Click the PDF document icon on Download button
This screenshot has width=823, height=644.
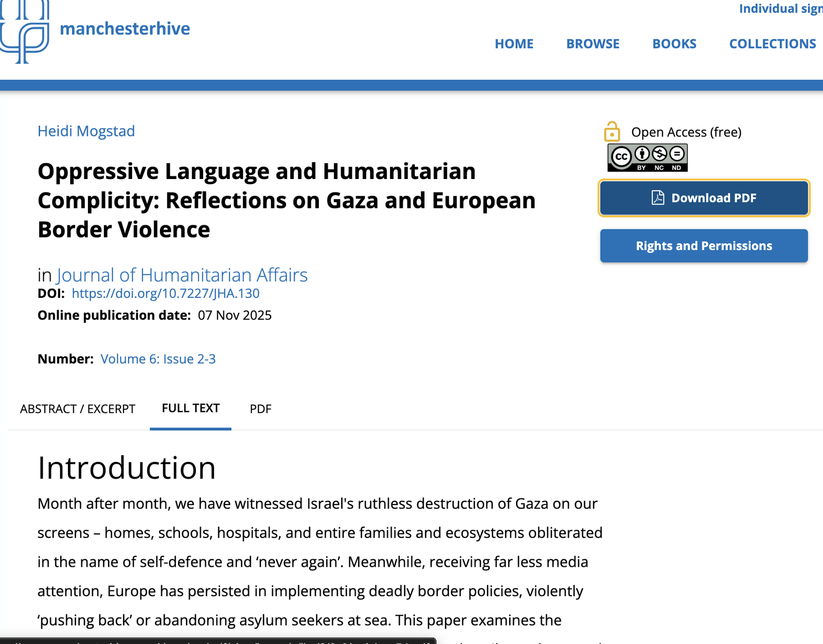click(x=658, y=198)
